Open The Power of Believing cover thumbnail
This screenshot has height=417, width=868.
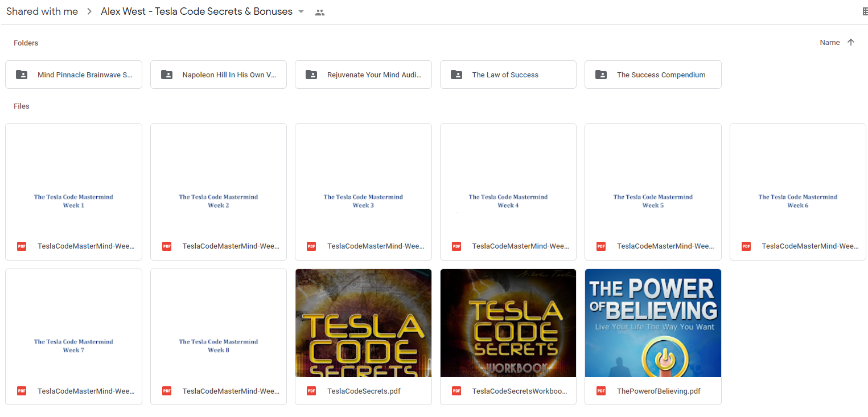(x=653, y=323)
